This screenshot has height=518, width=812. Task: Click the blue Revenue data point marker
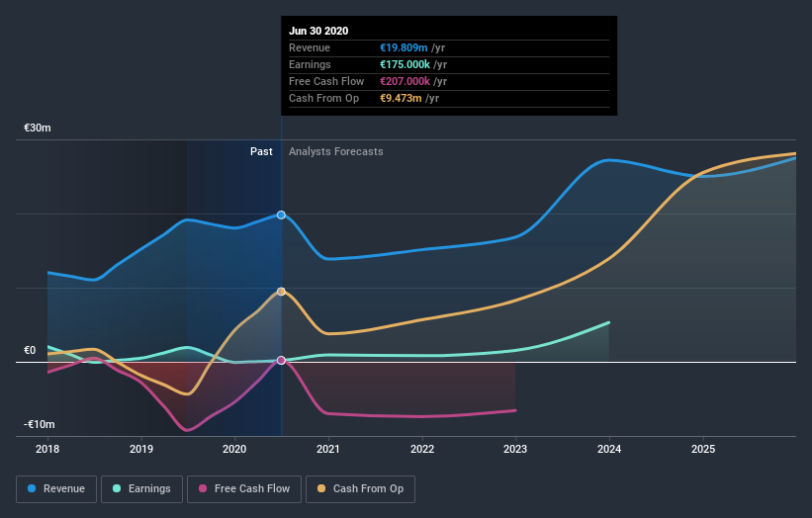[x=281, y=215]
